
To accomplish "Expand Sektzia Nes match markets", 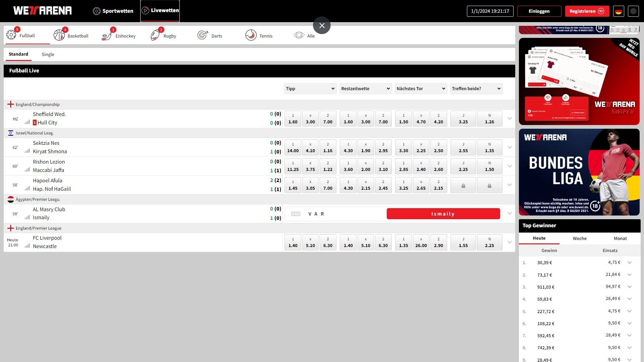I will [509, 147].
